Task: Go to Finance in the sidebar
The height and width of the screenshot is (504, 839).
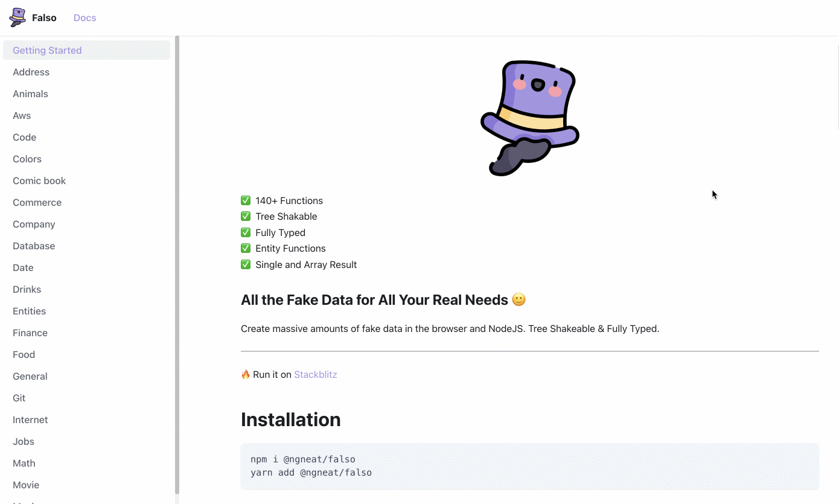Action: pyautogui.click(x=86, y=333)
